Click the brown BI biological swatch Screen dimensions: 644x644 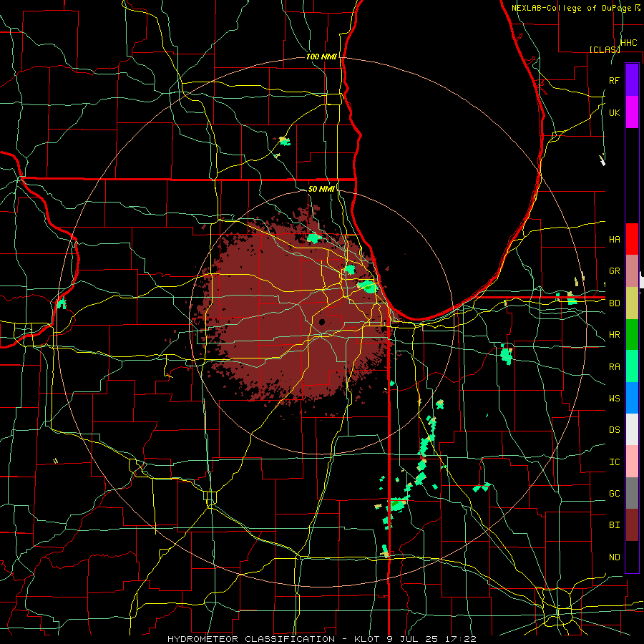(x=632, y=525)
